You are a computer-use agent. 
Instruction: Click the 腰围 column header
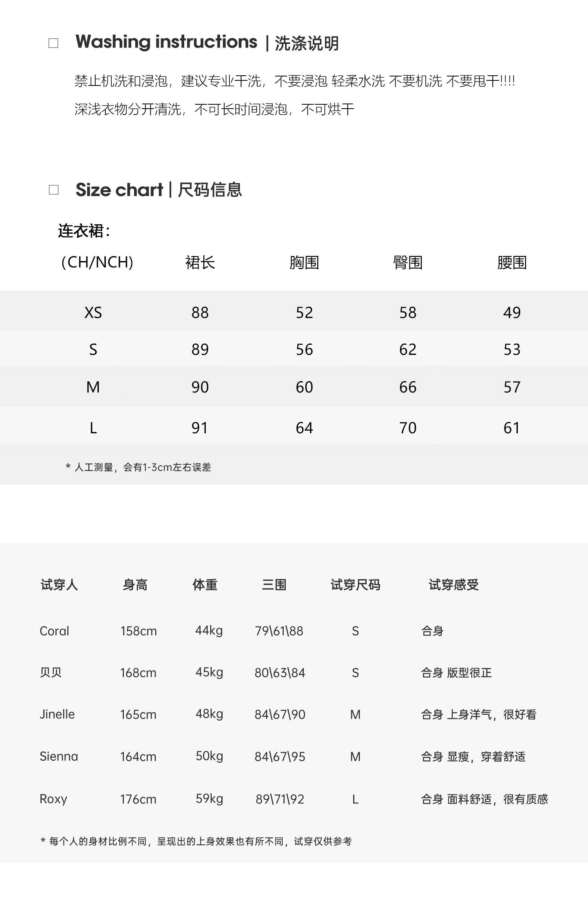512,263
